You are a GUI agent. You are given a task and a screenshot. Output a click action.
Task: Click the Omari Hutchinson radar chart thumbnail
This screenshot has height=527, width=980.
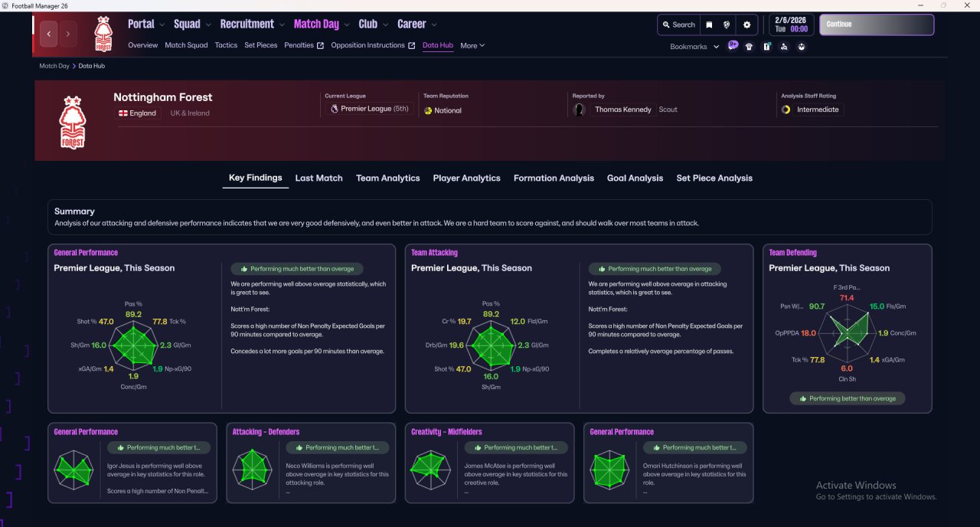point(610,470)
